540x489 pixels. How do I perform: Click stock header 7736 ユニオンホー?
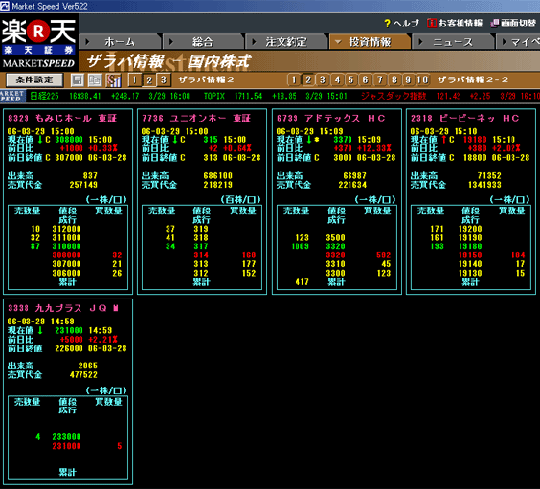(196, 118)
